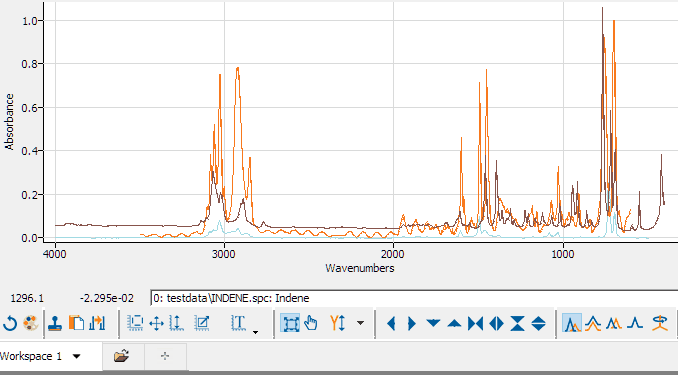678x375 pixels.
Task: Click the 1.0 tick label on Y axis
Action: tap(30, 21)
